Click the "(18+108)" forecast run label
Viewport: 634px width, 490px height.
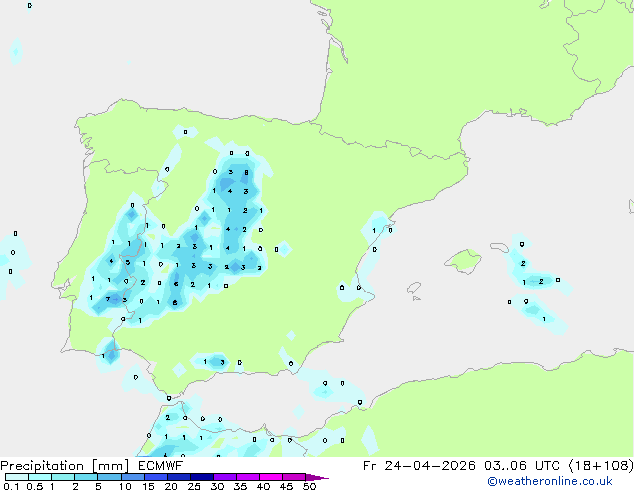[x=601, y=466]
